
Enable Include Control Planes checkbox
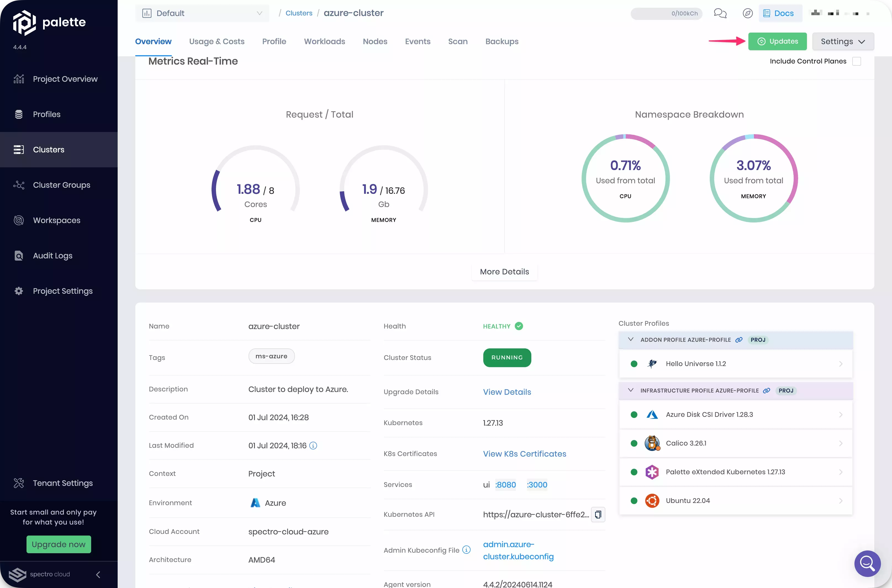(x=856, y=61)
